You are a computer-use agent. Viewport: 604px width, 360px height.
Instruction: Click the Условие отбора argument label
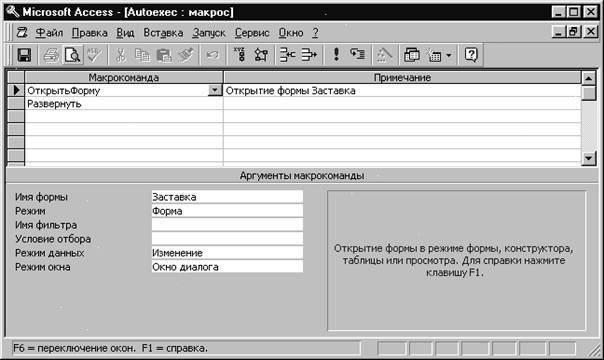53,239
